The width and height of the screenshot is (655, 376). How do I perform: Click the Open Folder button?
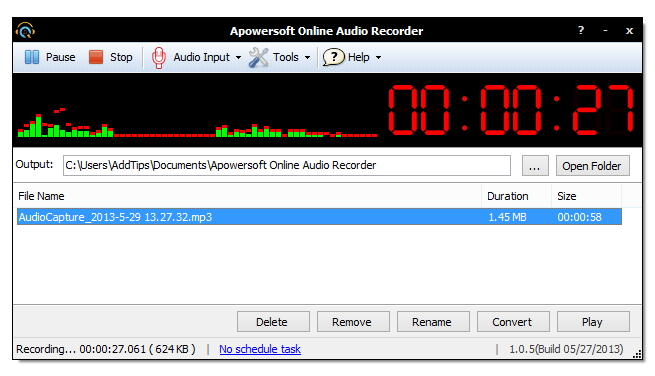click(592, 166)
